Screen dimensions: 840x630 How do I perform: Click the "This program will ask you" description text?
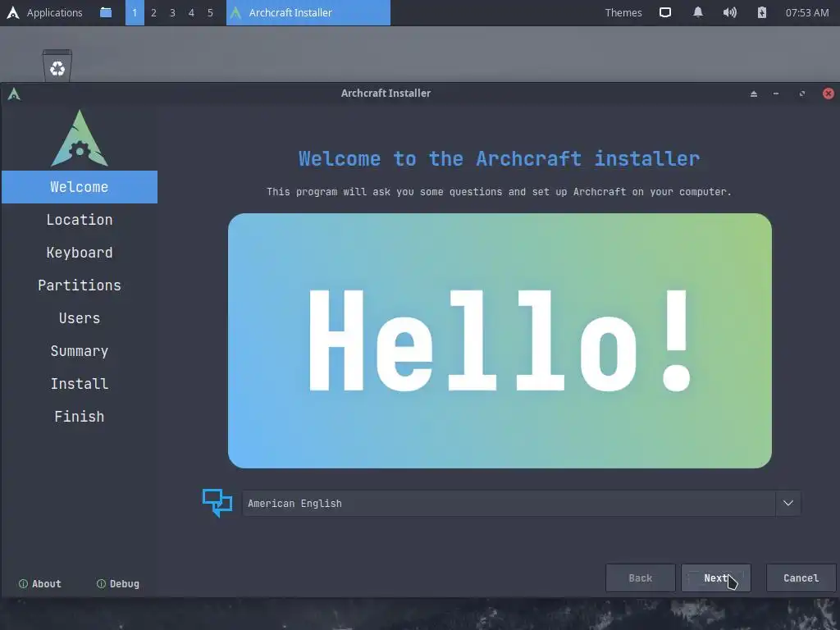click(x=499, y=192)
